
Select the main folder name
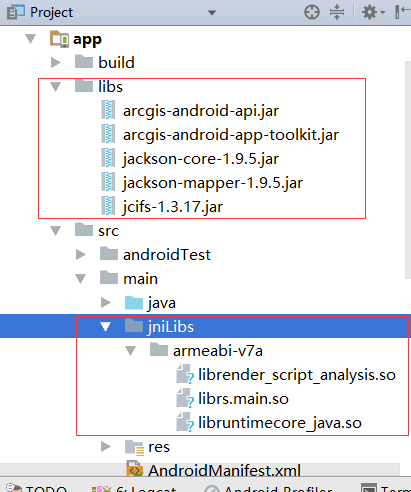[140, 279]
